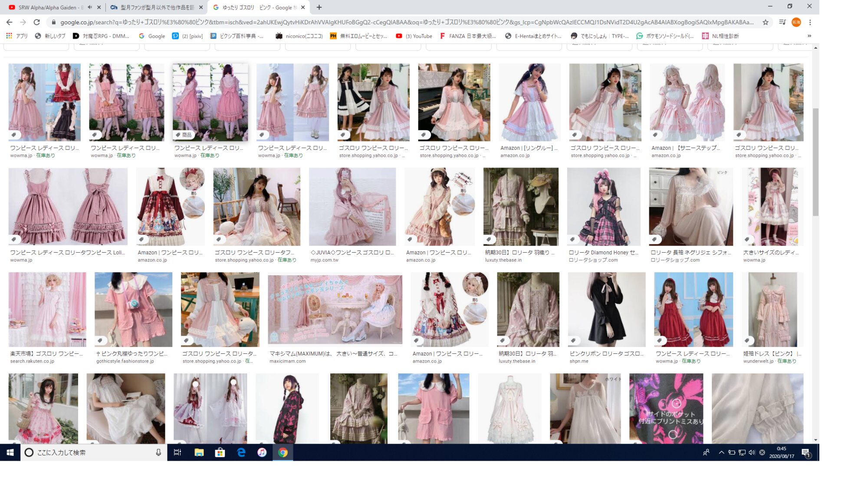Click the microphone icon in the taskbar search
This screenshot has width=868, height=478.
[x=158, y=452]
